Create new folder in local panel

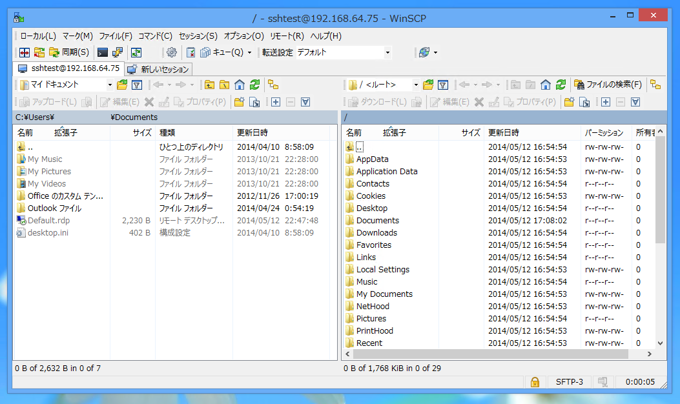tap(239, 102)
